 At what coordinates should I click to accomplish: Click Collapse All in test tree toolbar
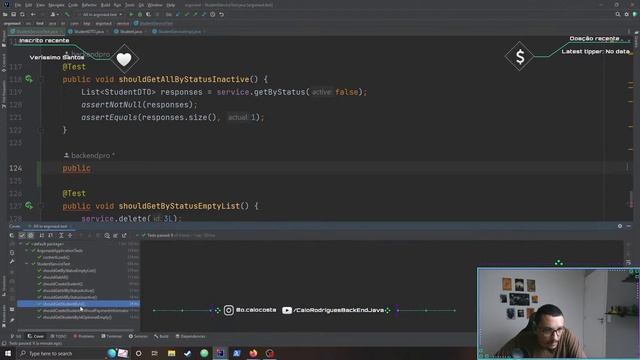pos(70,236)
